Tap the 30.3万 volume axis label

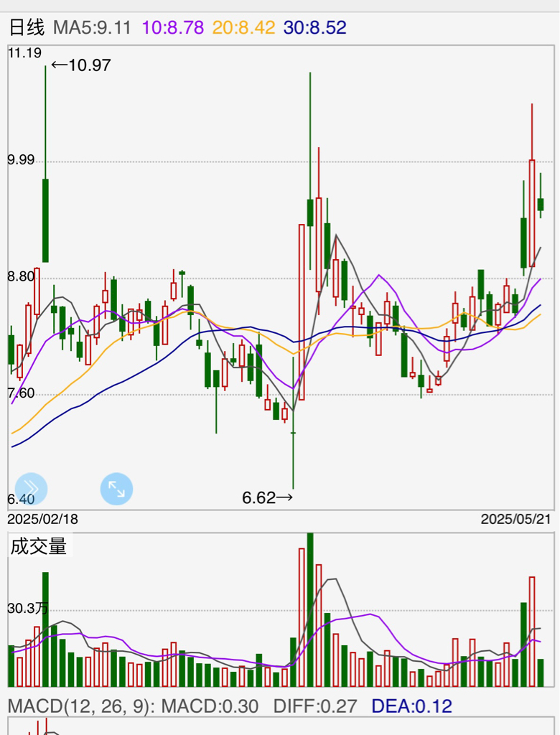pos(28,608)
